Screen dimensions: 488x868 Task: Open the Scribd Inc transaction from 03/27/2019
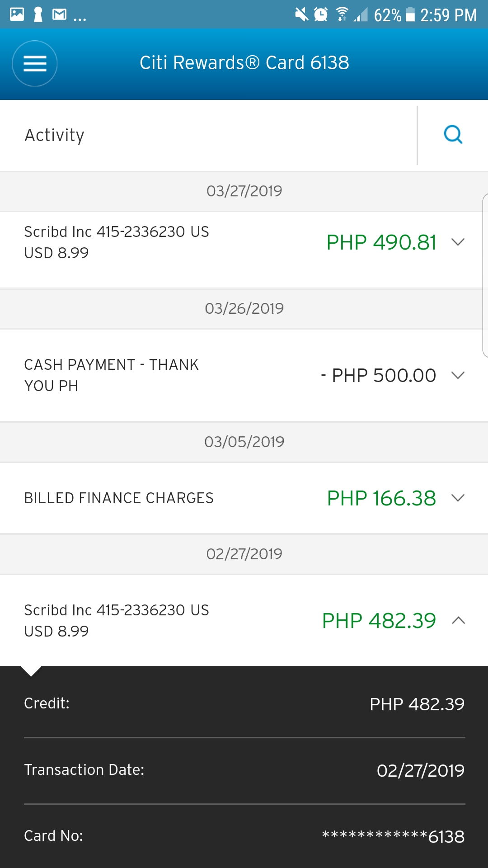coord(117,242)
